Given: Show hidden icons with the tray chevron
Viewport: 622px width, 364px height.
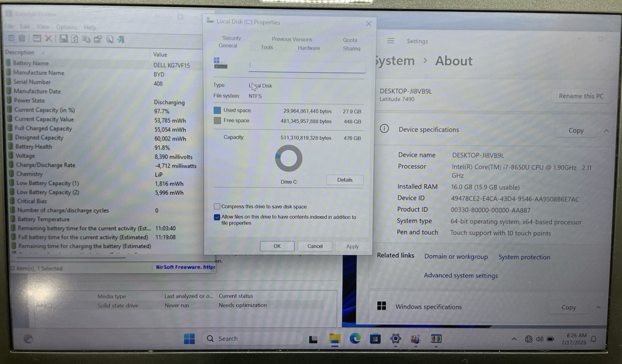Looking at the screenshot, I should [514, 339].
